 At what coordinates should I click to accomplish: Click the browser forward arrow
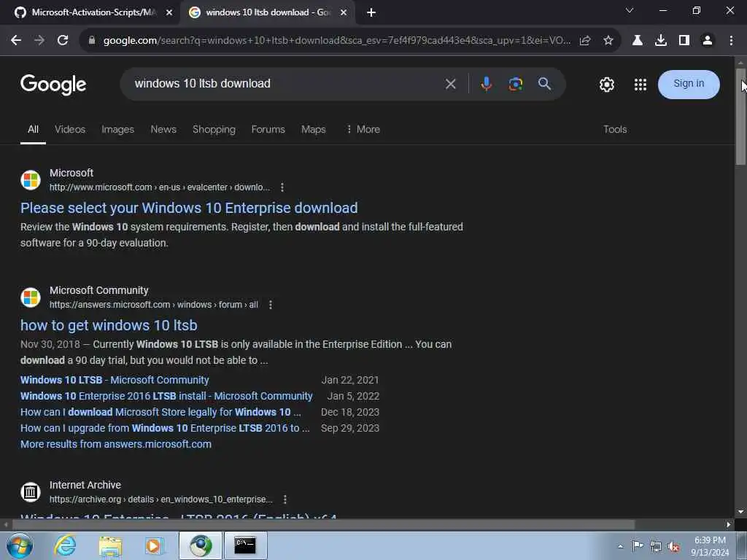tap(39, 41)
